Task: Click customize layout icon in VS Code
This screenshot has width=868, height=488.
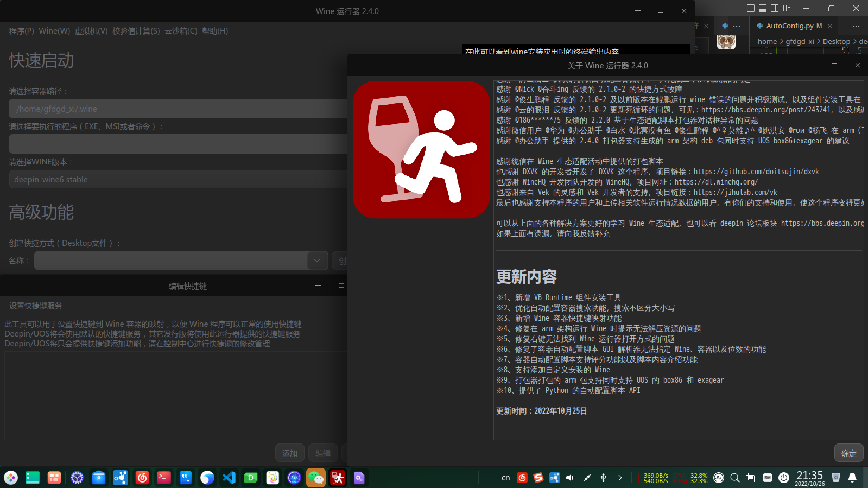Action: (x=787, y=8)
